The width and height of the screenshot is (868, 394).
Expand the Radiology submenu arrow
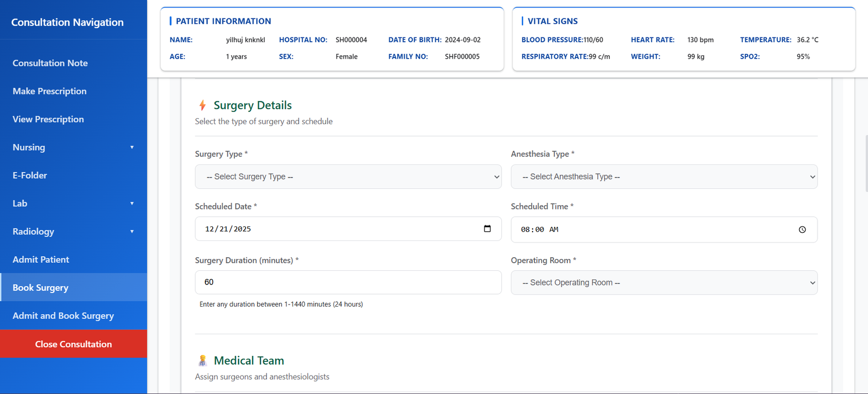click(132, 232)
